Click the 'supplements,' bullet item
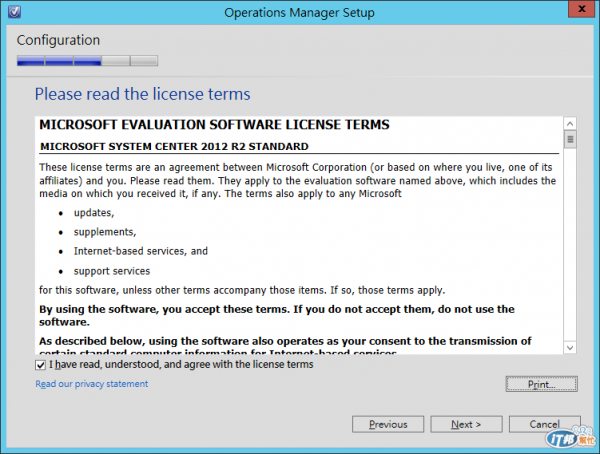600x454 pixels. click(x=105, y=232)
